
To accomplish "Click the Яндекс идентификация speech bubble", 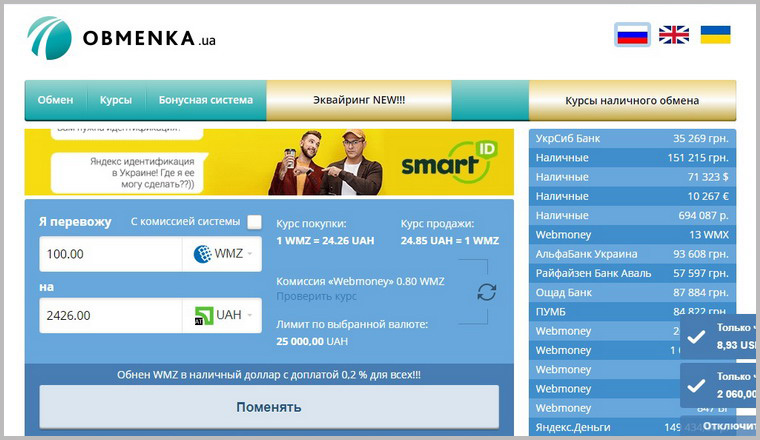I will [x=128, y=173].
